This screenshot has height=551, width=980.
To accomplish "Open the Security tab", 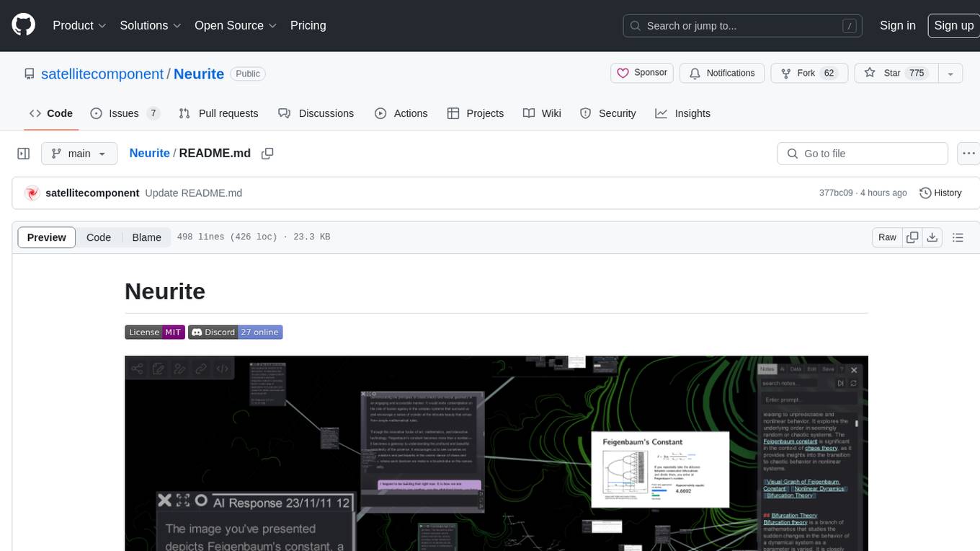I will (608, 113).
